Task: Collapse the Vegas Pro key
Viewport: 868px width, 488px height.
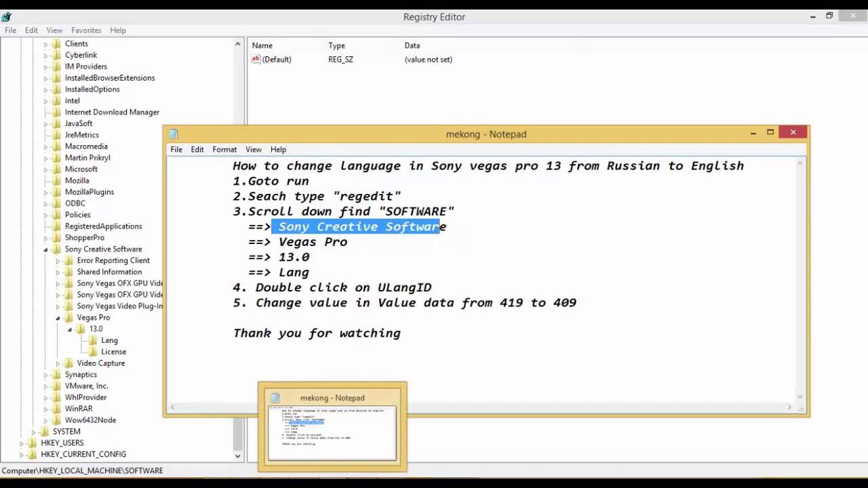Action: click(x=58, y=319)
